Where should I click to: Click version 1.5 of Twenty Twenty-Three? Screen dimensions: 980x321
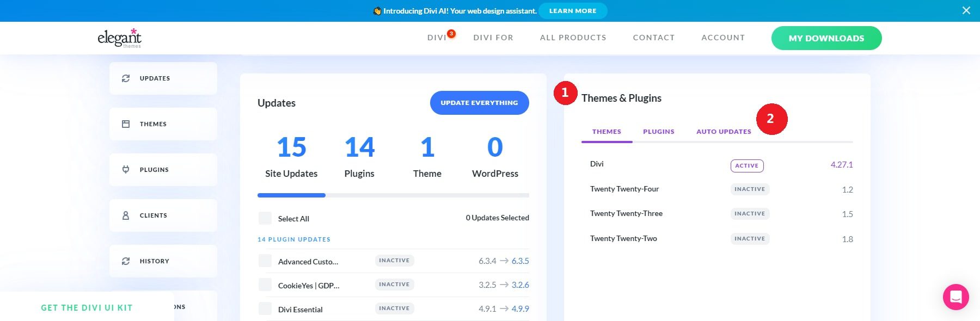848,214
